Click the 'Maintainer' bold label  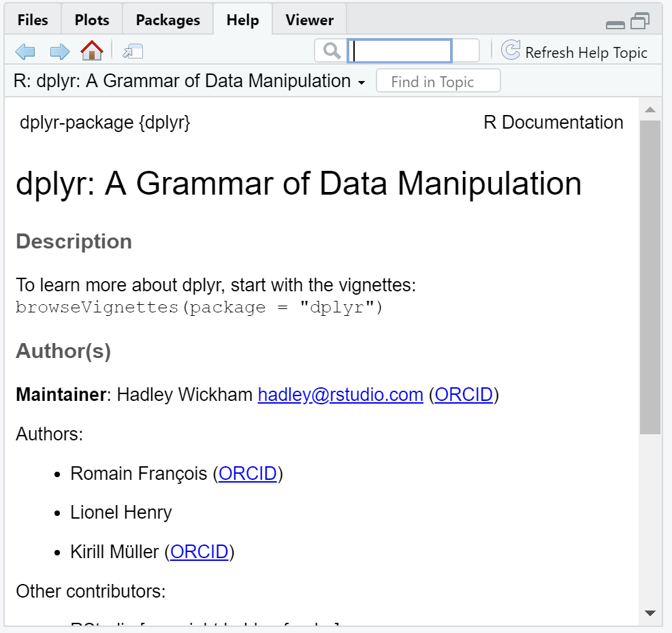61,395
